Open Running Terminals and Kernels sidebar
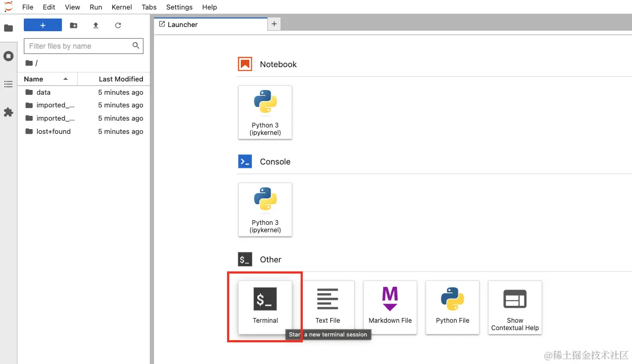632x364 pixels. coord(8,56)
